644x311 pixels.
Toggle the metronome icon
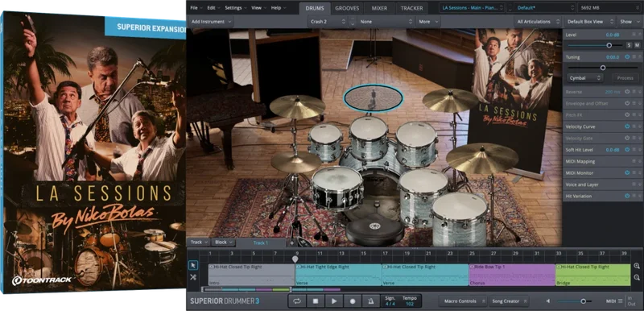tap(371, 301)
